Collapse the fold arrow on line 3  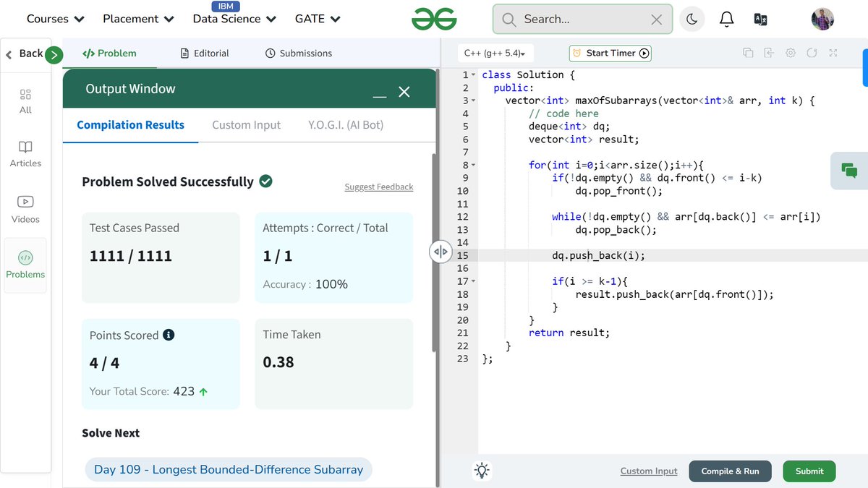click(473, 100)
